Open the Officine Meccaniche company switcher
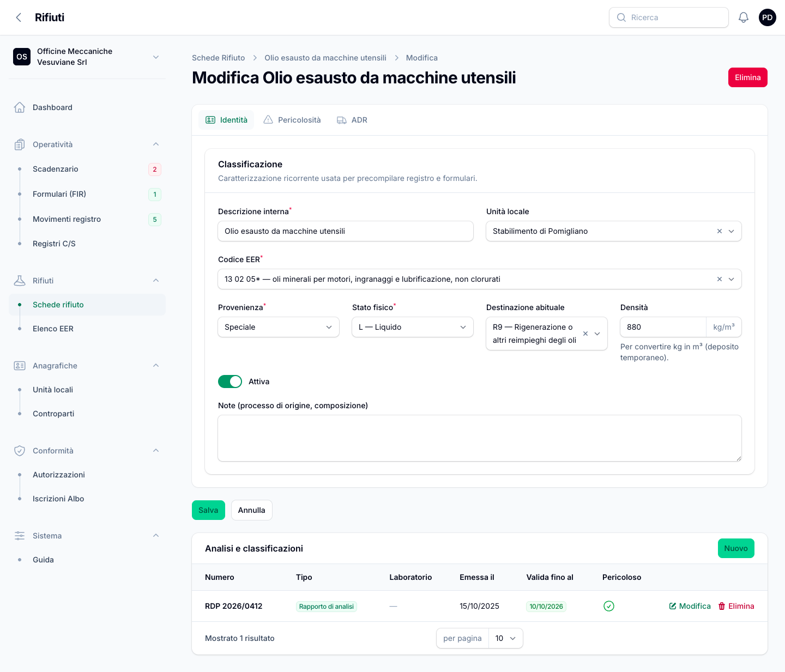Image resolution: width=785 pixels, height=672 pixels. click(87, 57)
